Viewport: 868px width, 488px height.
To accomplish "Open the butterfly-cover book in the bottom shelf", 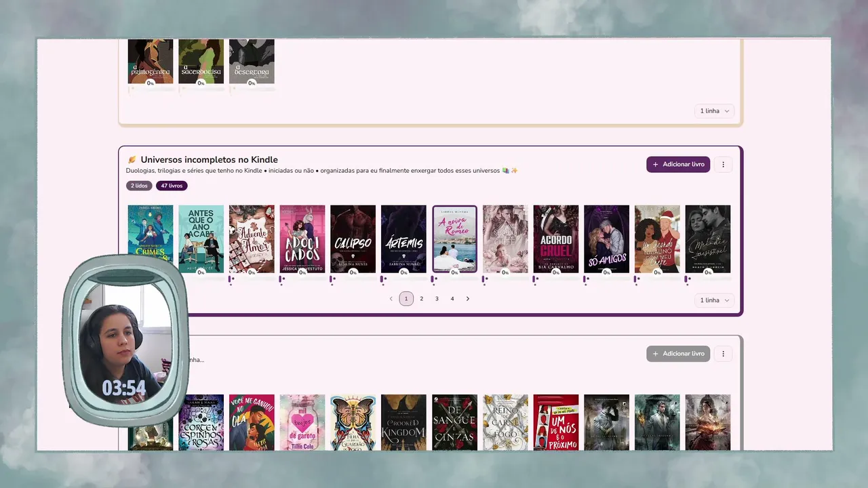I will coord(353,422).
